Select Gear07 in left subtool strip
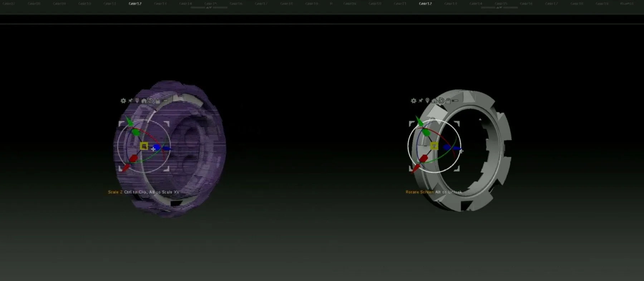Screen dimensions: 644x281 pos(9,4)
